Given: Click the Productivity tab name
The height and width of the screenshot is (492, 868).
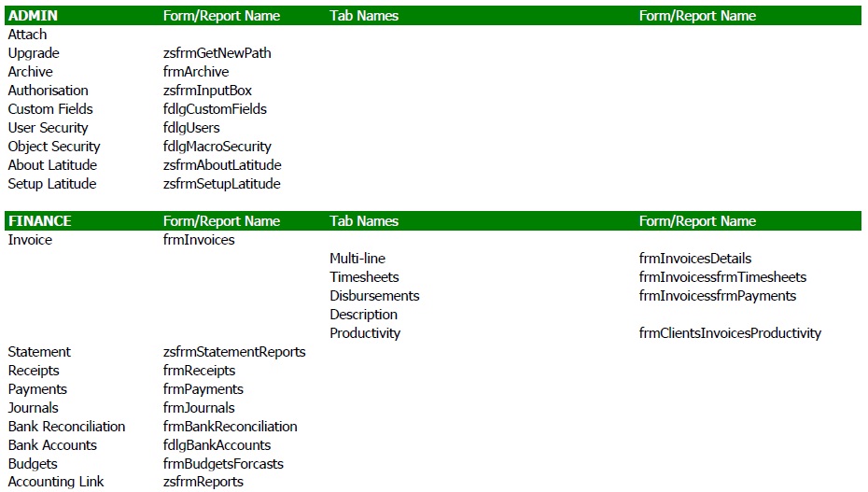Looking at the screenshot, I should coord(365,333).
